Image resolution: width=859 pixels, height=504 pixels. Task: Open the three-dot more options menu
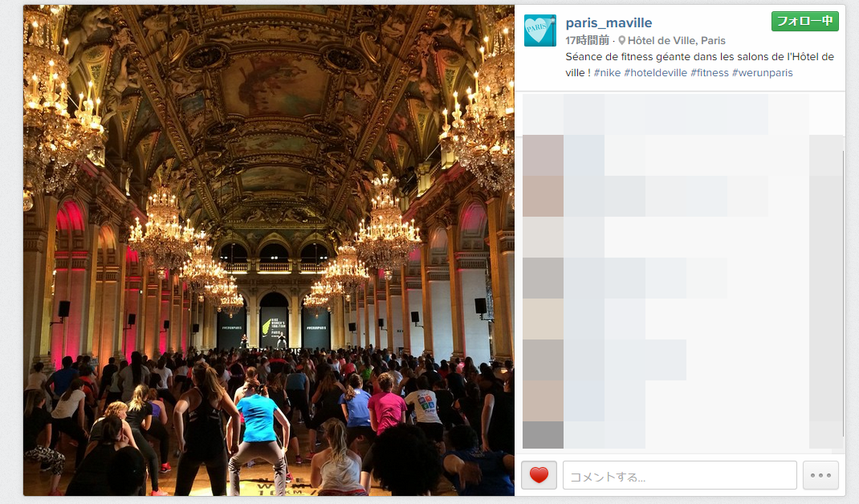coord(820,475)
